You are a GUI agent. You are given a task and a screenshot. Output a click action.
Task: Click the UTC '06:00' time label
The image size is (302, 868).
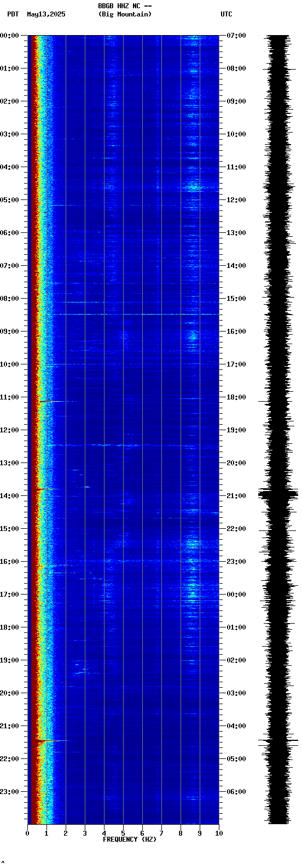pyautogui.click(x=236, y=792)
